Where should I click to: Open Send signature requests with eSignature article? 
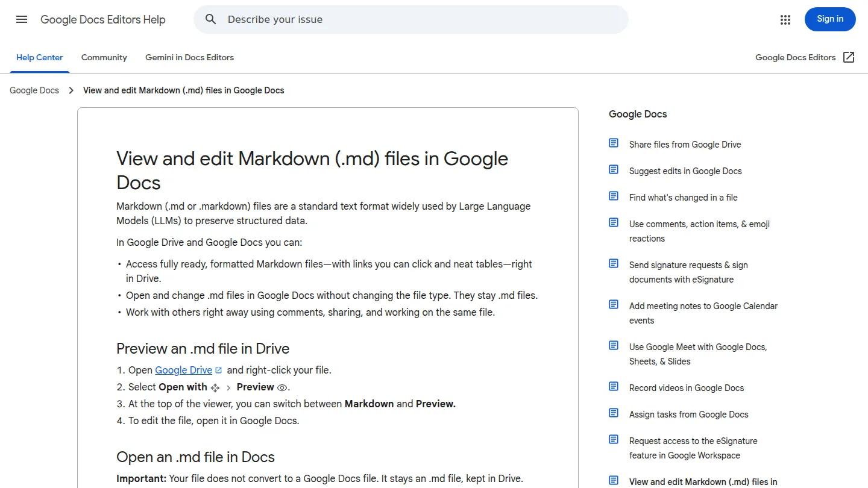(688, 272)
